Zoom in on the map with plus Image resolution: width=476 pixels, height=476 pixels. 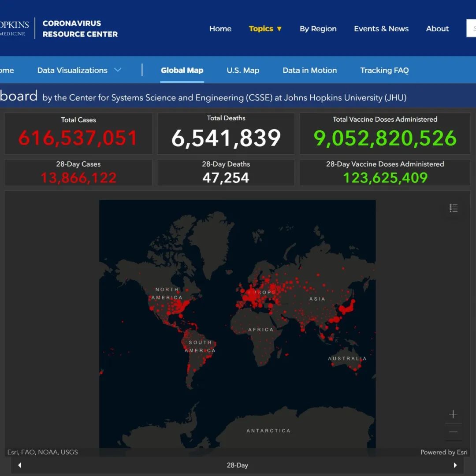453,414
